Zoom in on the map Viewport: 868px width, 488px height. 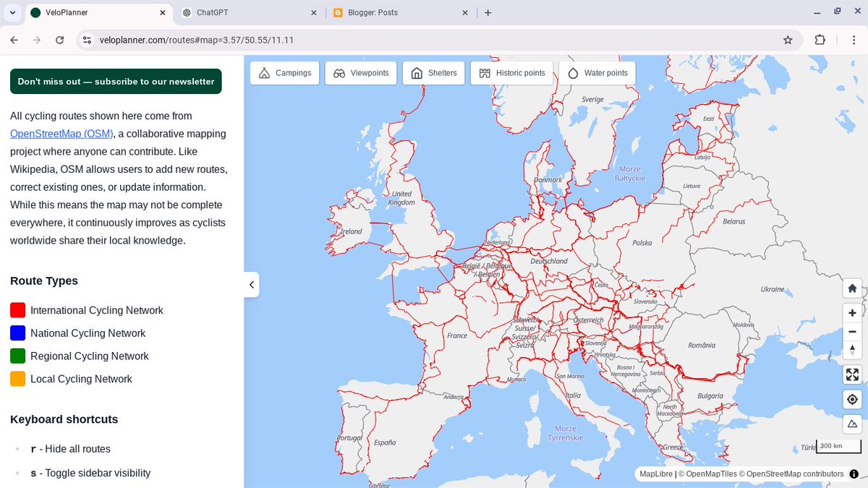(x=852, y=312)
